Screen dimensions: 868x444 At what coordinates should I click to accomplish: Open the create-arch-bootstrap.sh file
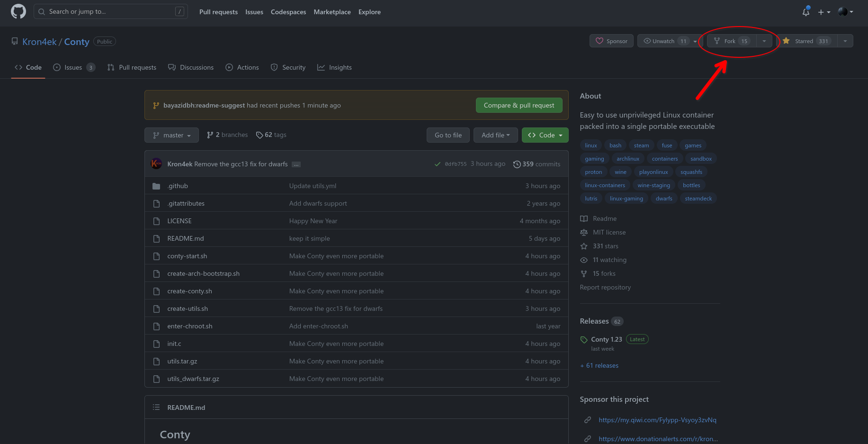tap(203, 273)
